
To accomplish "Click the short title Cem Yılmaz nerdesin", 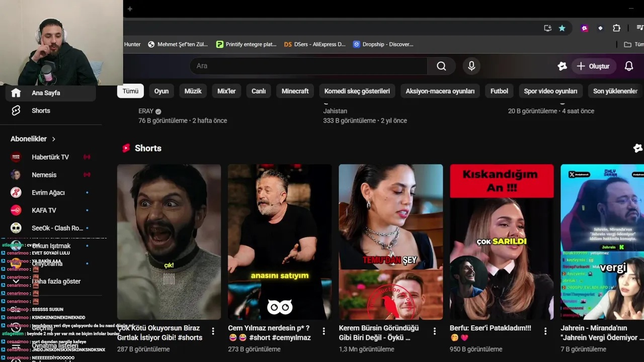I will click(x=269, y=333).
